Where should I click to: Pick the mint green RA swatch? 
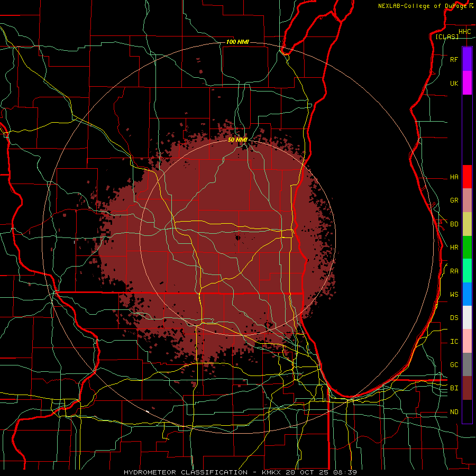[x=467, y=271]
